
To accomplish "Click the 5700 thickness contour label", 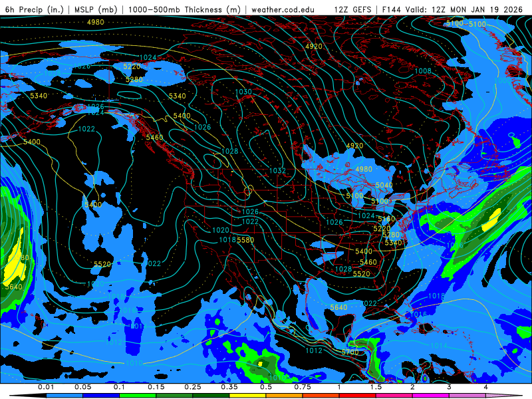I will (350, 352).
